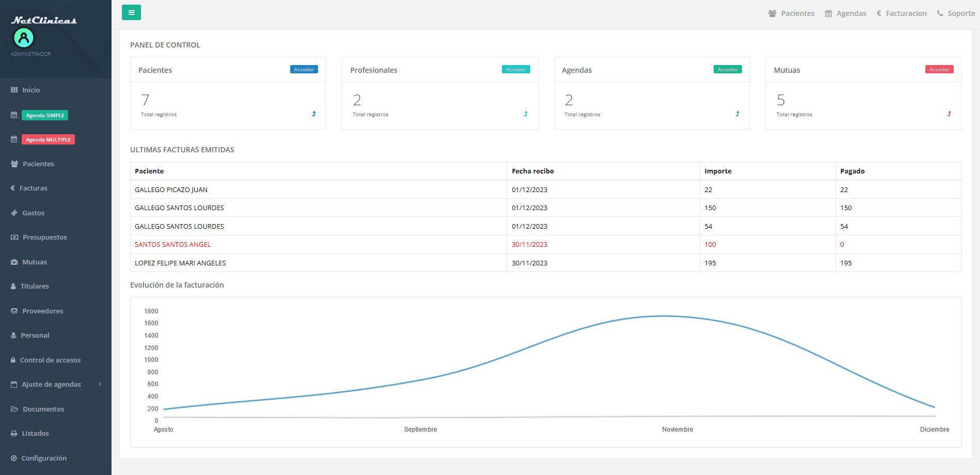Click the NetClinicas logo
Screen dimensions: 980x475
pyautogui.click(x=44, y=21)
